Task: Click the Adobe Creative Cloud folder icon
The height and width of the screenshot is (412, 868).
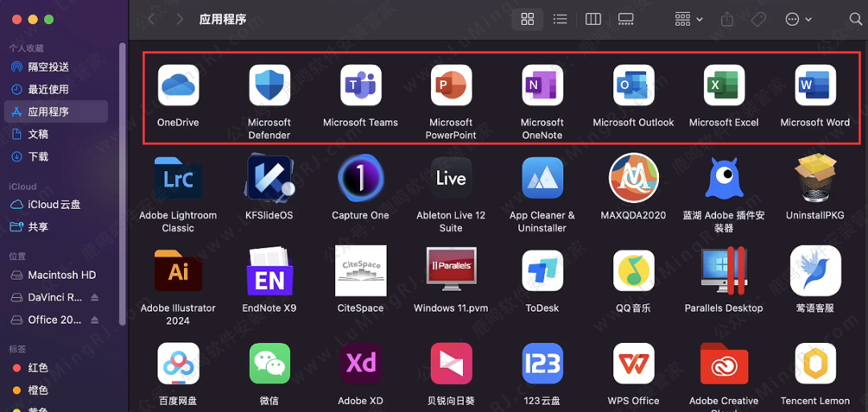Action: point(724,363)
